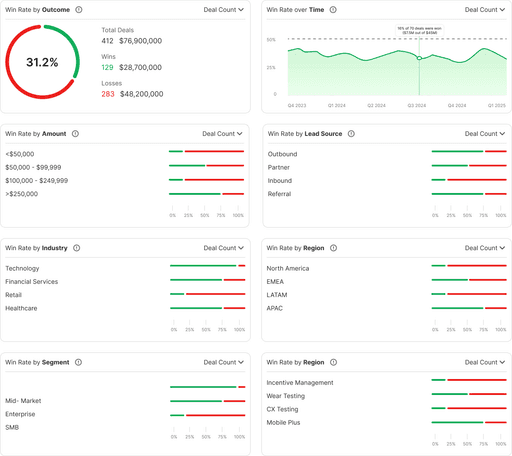Viewport: 512px width, 456px height.
Task: Click the losses amount $48,200,000
Action: [x=142, y=94]
